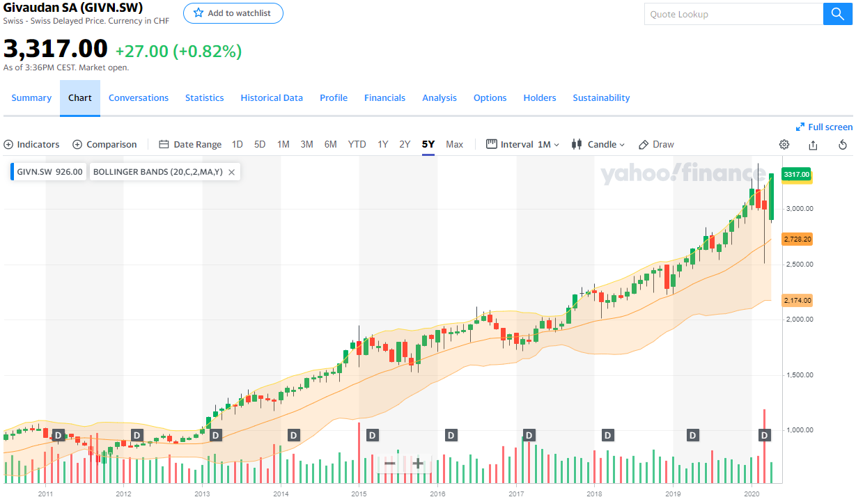The height and width of the screenshot is (504, 856).
Task: Open the Financials tab
Action: 384,98
